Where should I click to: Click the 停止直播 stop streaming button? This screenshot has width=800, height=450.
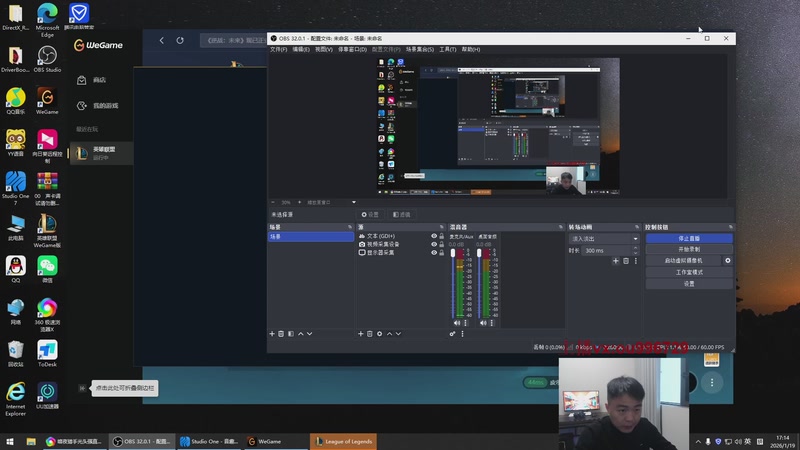(689, 238)
